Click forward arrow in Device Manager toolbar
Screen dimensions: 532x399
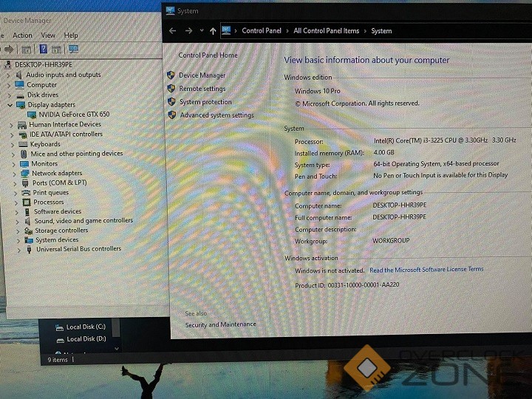pos(9,50)
